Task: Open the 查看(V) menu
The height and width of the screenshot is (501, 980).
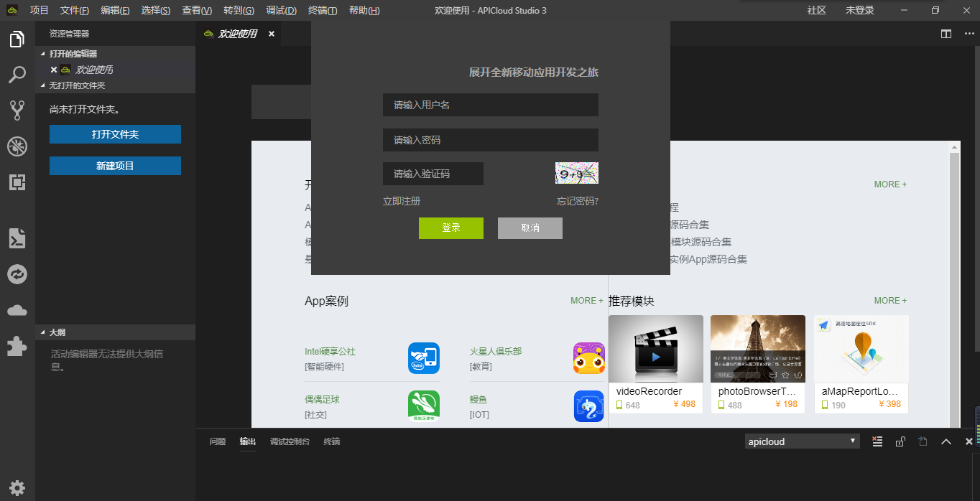Action: [x=197, y=10]
